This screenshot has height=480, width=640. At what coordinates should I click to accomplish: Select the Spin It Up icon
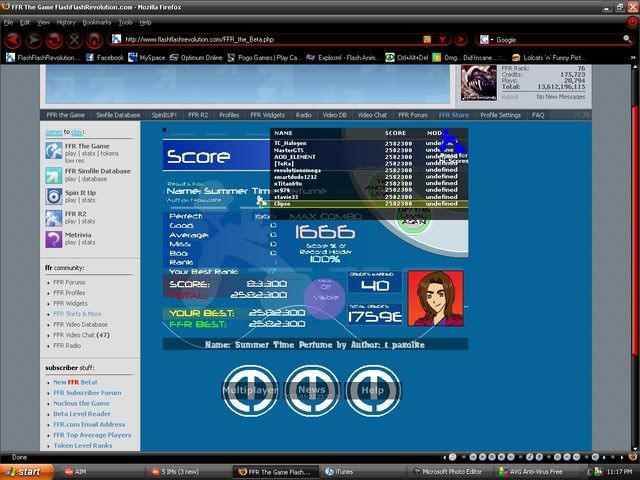[53, 196]
